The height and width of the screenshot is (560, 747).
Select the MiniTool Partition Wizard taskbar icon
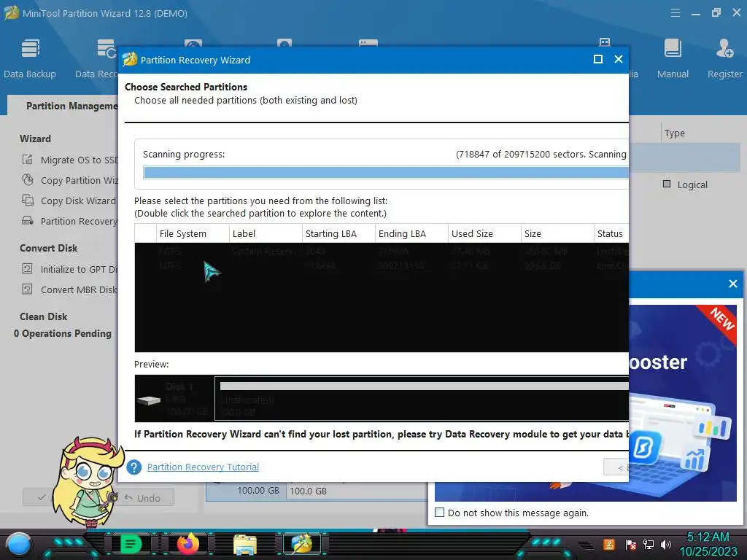click(x=302, y=544)
